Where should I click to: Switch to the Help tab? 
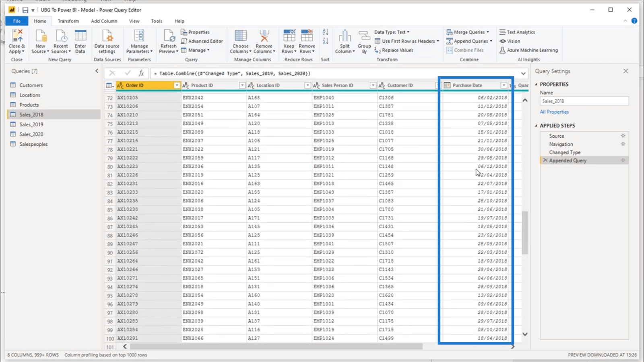click(x=179, y=21)
